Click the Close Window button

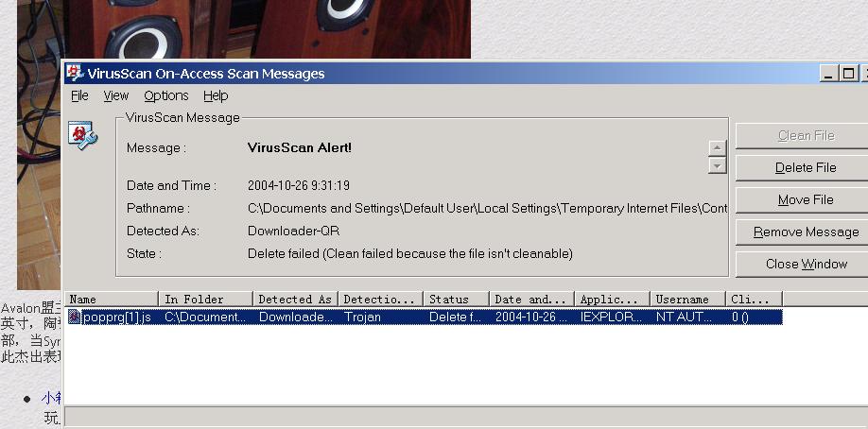[x=806, y=264]
